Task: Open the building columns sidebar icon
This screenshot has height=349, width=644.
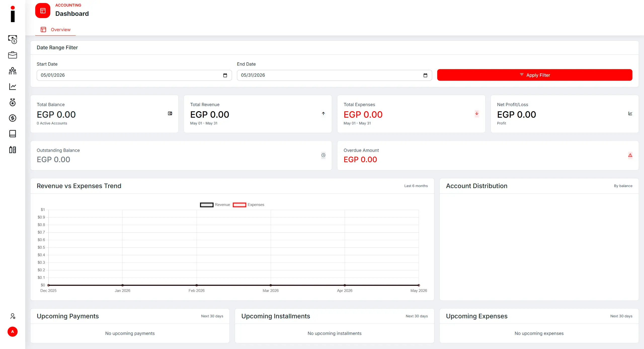Action: pos(13,150)
